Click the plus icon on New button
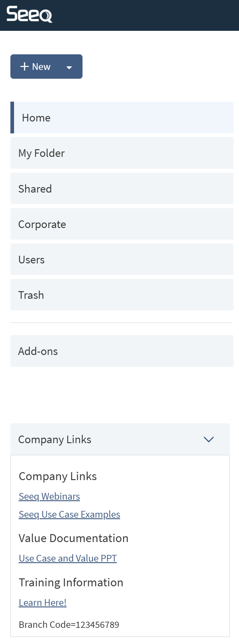The height and width of the screenshot is (644, 239). point(24,67)
